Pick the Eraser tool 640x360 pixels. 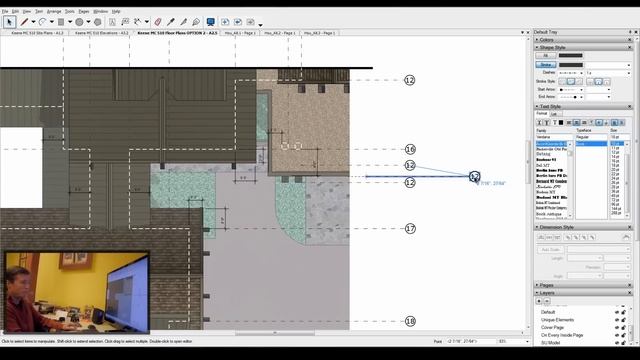tap(158, 22)
